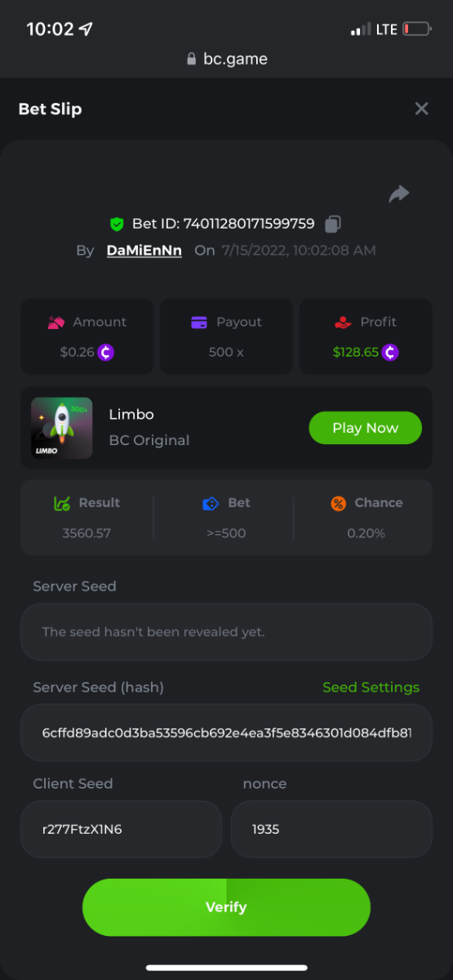Tap the Payout wallet icon
This screenshot has height=980, width=453.
pos(198,323)
